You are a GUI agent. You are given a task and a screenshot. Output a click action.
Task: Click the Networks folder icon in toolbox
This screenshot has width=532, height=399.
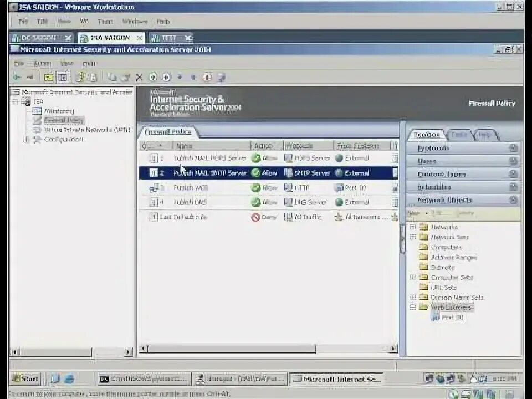(x=423, y=227)
